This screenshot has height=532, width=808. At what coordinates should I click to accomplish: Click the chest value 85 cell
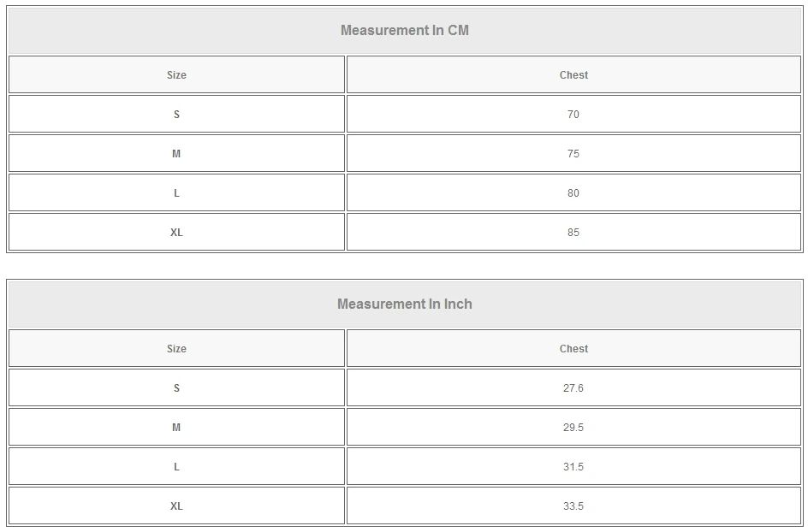[x=573, y=233]
